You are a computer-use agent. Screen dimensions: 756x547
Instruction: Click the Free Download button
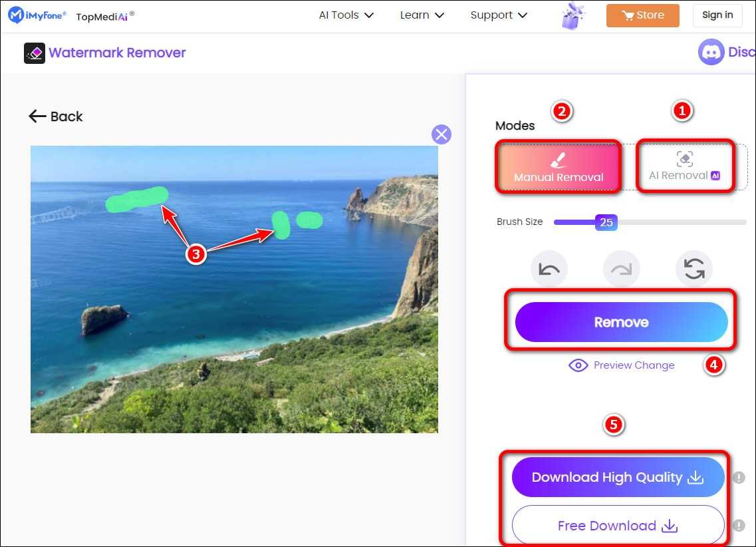618,526
